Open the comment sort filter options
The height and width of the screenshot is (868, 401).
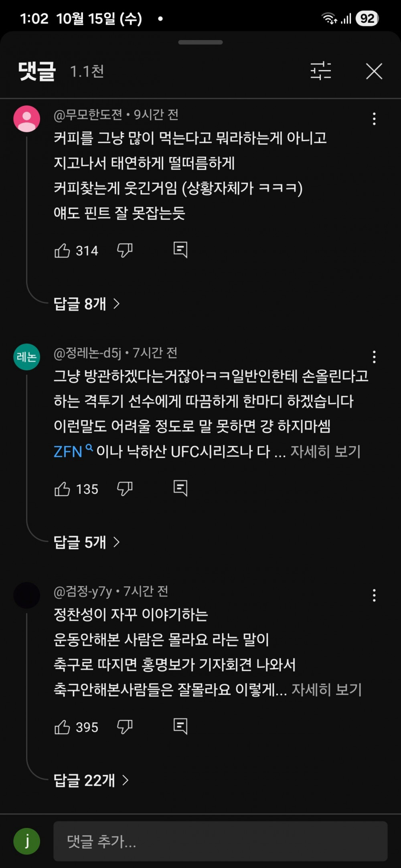point(321,71)
